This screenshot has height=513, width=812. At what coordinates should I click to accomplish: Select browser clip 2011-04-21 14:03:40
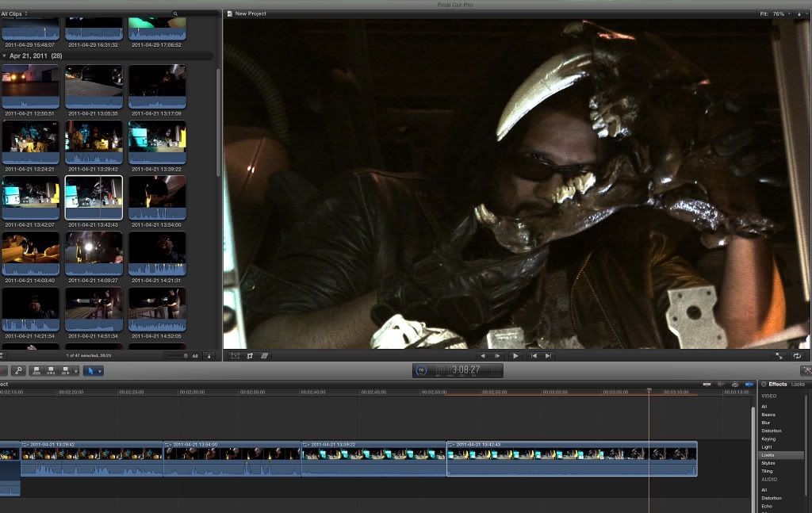coord(31,254)
